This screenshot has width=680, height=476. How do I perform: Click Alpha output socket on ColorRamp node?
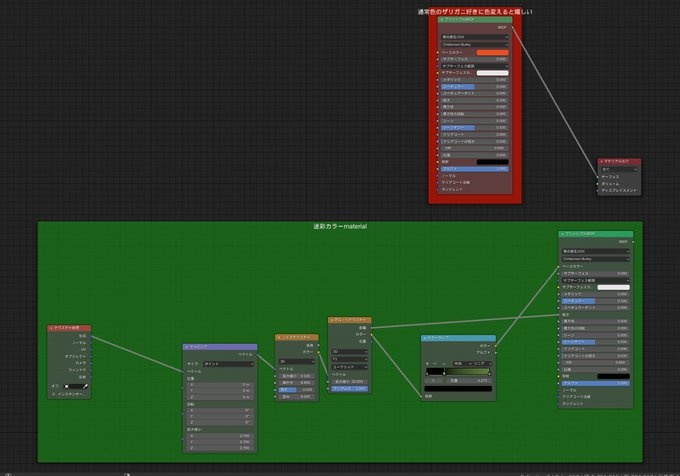tap(496, 352)
